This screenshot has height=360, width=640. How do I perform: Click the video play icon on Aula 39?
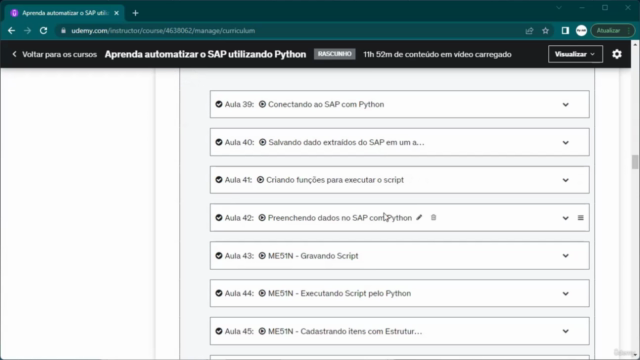pos(262,104)
